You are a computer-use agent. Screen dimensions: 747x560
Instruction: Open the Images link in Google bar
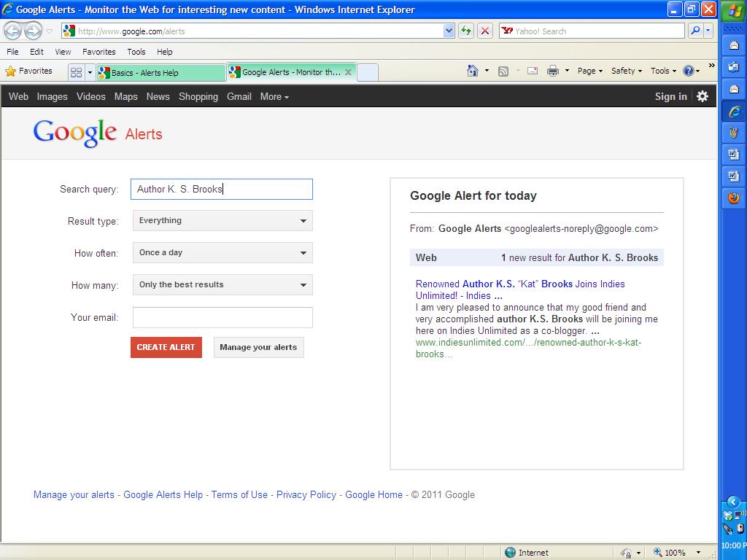click(x=52, y=97)
